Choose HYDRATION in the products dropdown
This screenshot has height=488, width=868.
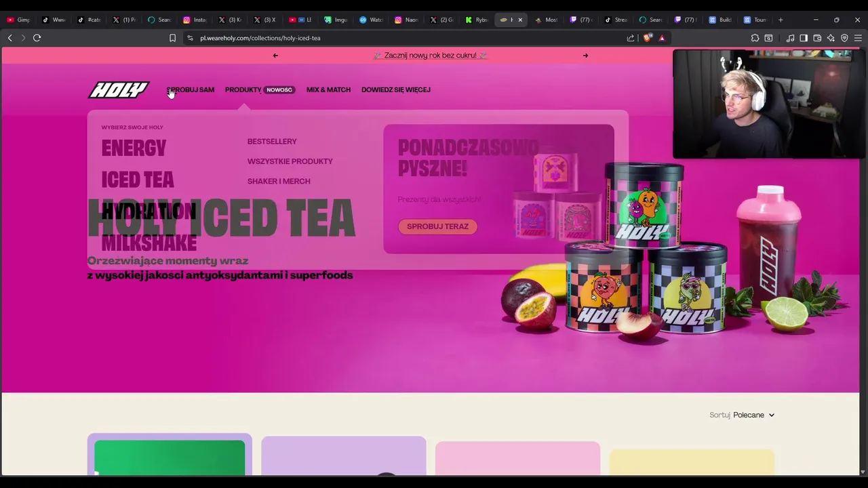(x=149, y=211)
